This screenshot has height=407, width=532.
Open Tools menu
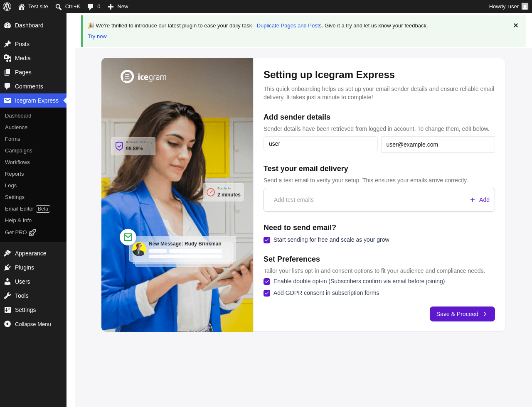point(33,296)
